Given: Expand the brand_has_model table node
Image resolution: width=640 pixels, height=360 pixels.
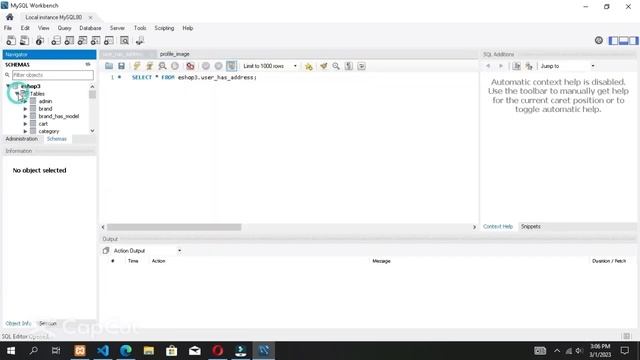Looking at the screenshot, I should 25,116.
